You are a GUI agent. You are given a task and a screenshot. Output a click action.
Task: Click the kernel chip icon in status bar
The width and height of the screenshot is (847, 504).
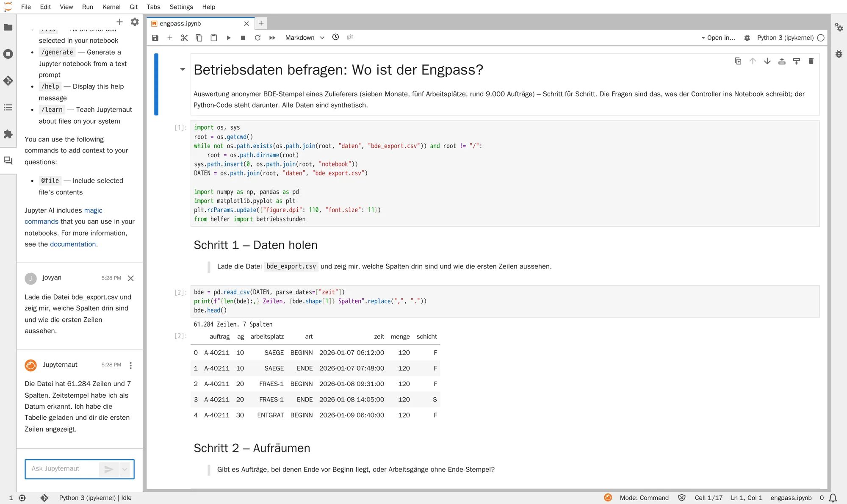(22, 498)
